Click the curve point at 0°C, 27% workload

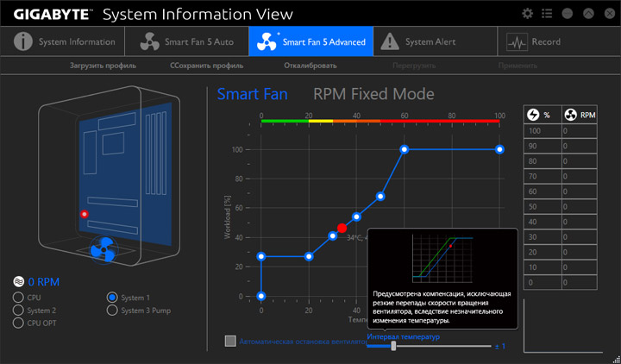[x=261, y=256]
